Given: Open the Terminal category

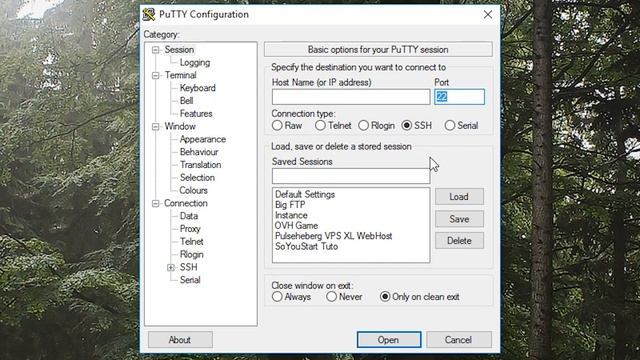Looking at the screenshot, I should pos(180,75).
